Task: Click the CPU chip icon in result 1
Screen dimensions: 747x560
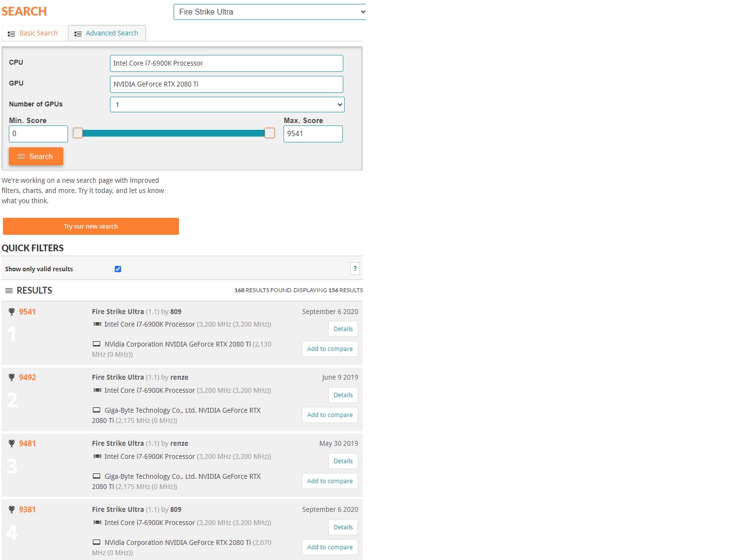Action: coord(97,324)
